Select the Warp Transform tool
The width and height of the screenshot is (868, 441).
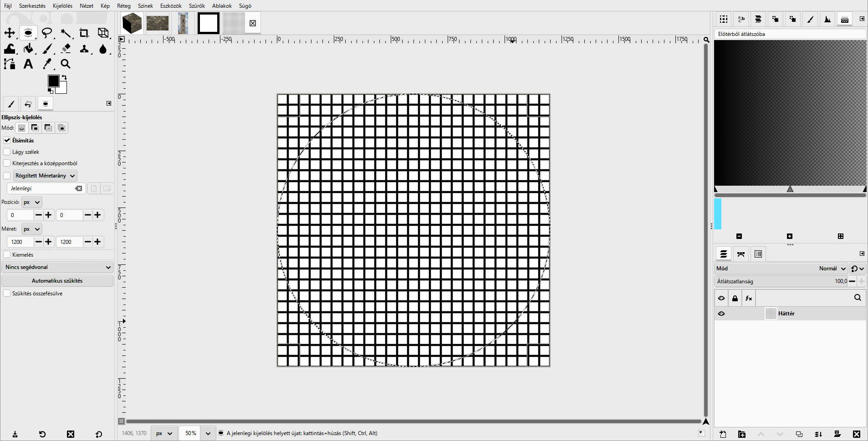click(x=10, y=49)
